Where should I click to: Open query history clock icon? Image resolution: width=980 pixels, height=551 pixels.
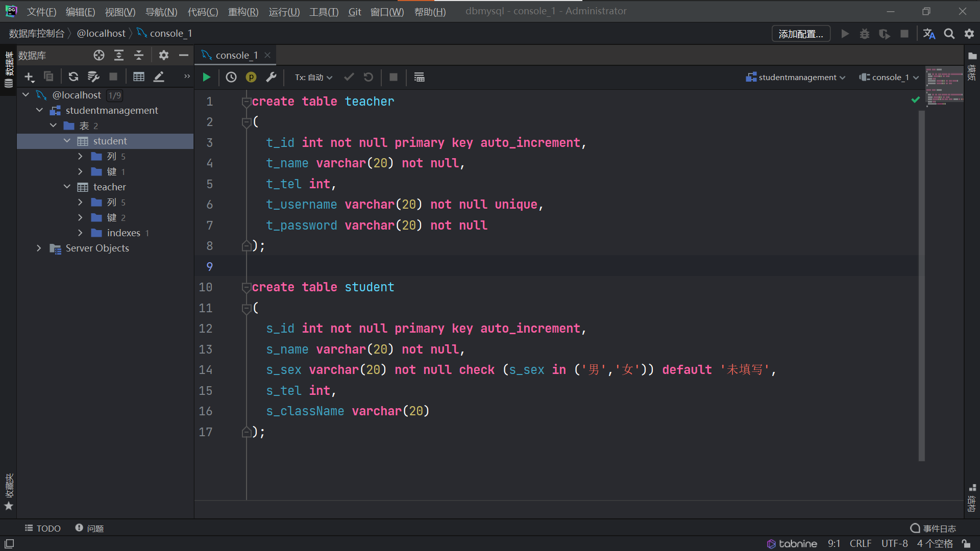[x=231, y=77]
